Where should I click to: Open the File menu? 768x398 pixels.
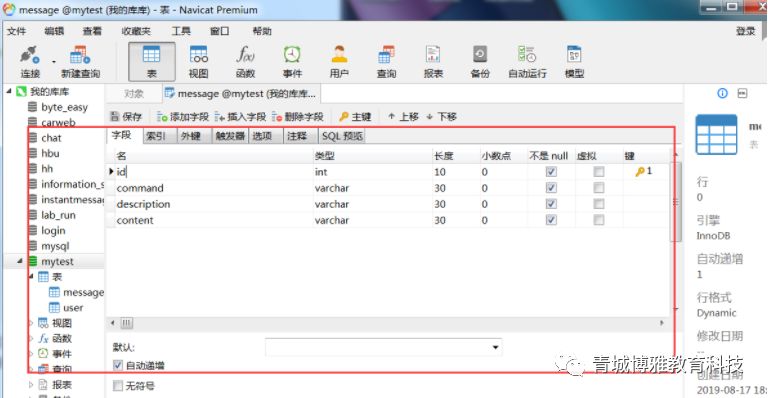click(16, 31)
